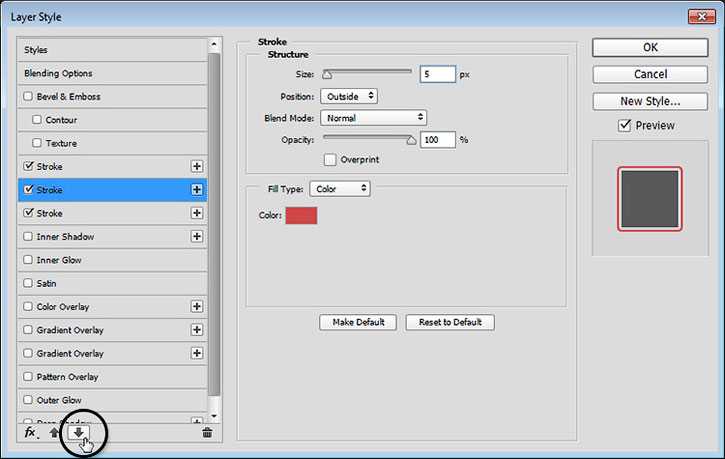Click the style preview thumbnail
This screenshot has width=725, height=459.
(650, 199)
